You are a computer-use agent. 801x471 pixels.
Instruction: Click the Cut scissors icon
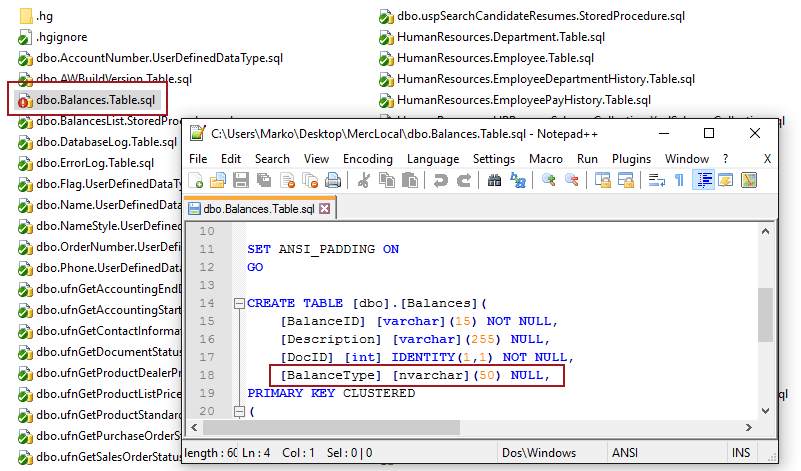coord(364,180)
